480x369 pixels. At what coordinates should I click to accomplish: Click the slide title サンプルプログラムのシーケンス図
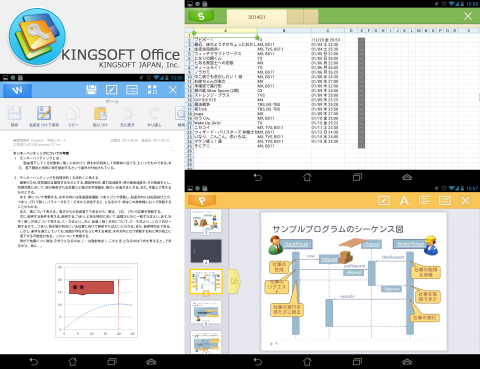pos(338,229)
